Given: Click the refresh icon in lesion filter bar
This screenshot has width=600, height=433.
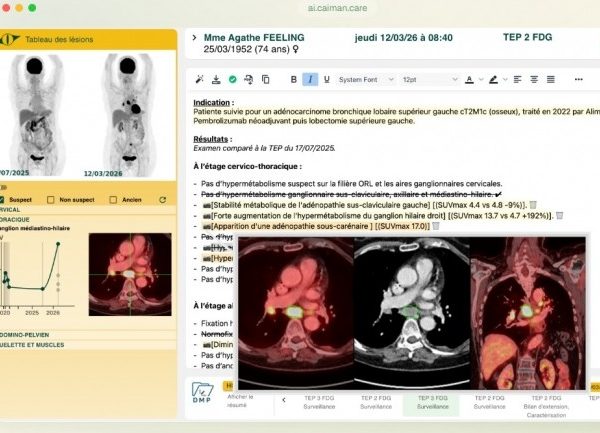Looking at the screenshot, I should click(x=163, y=200).
